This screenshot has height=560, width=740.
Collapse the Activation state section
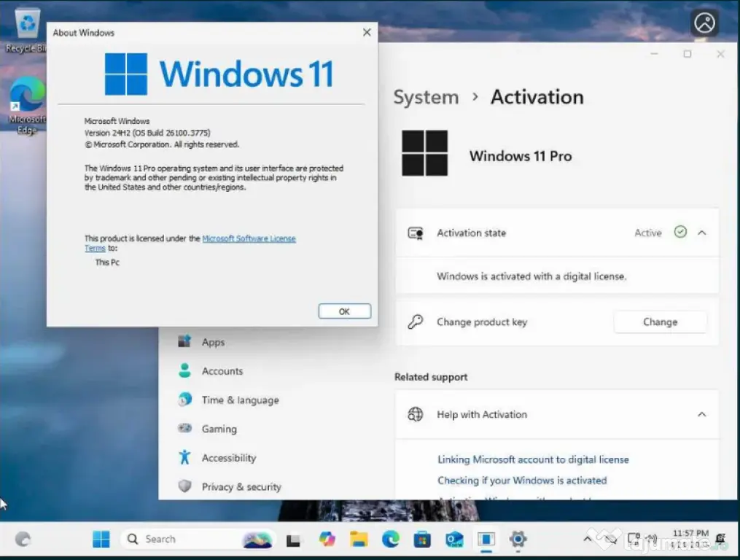[701, 233]
